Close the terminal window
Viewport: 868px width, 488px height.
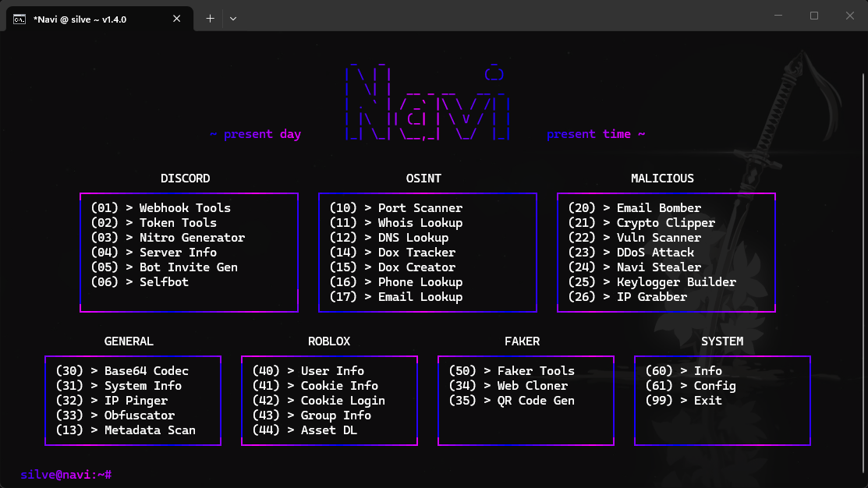coord(850,16)
